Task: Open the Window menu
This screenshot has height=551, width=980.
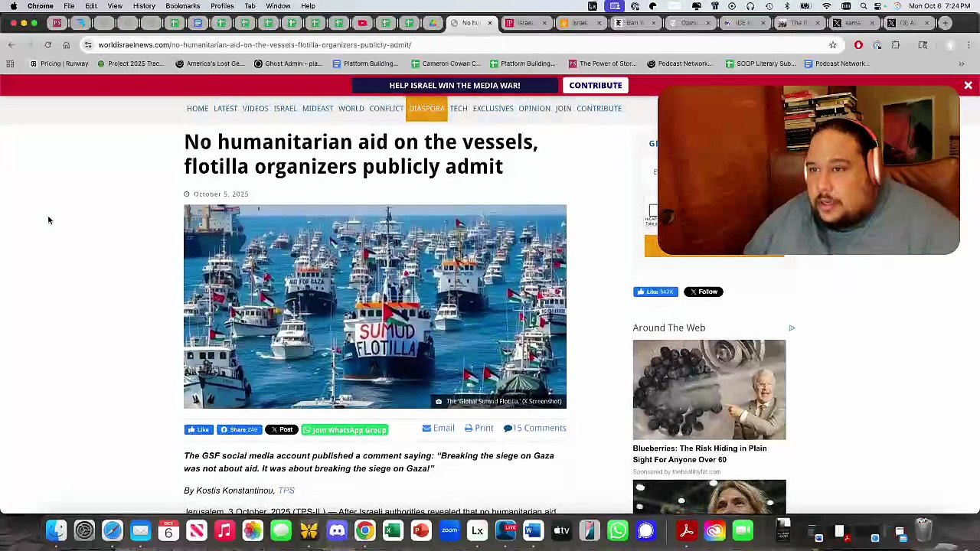Action: [x=278, y=6]
